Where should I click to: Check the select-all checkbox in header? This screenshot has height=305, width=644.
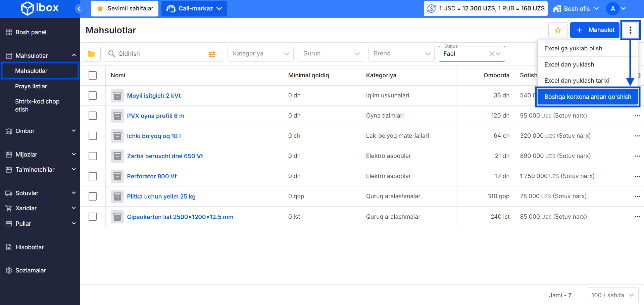[x=93, y=76]
